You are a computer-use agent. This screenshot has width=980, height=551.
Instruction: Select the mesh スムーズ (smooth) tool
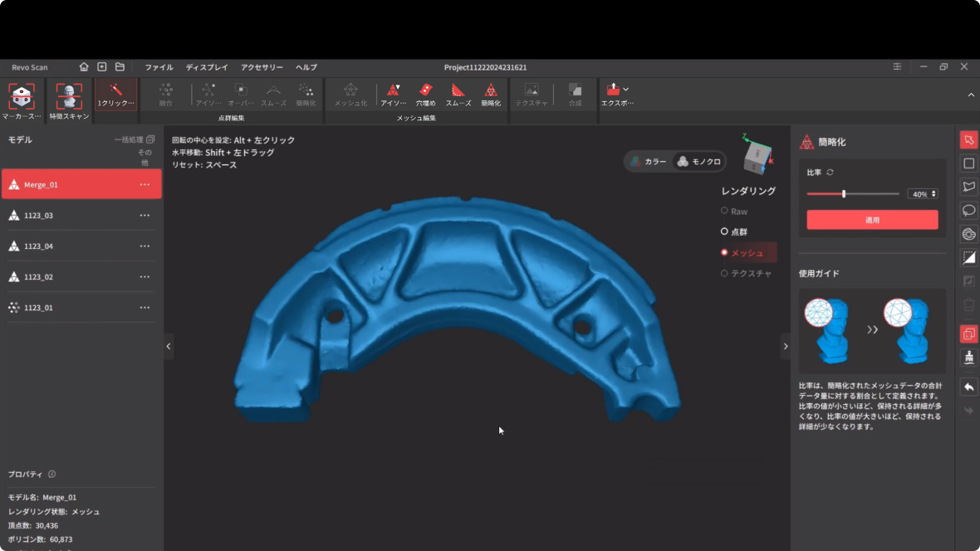coord(458,94)
